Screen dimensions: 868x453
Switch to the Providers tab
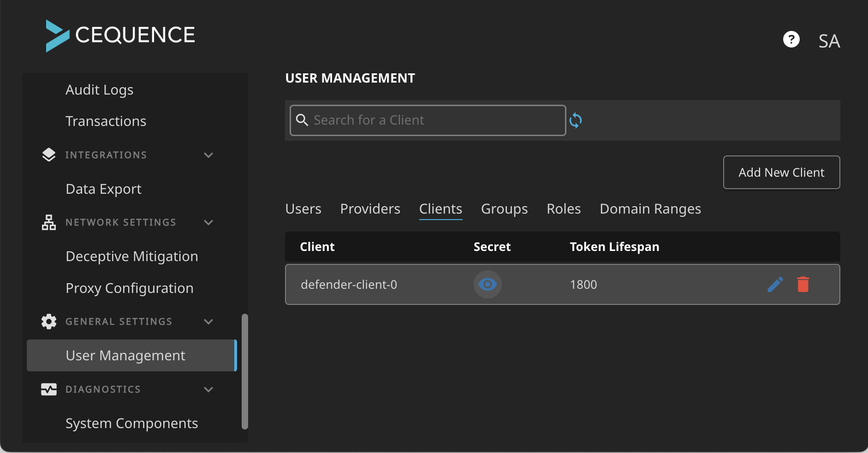point(370,209)
